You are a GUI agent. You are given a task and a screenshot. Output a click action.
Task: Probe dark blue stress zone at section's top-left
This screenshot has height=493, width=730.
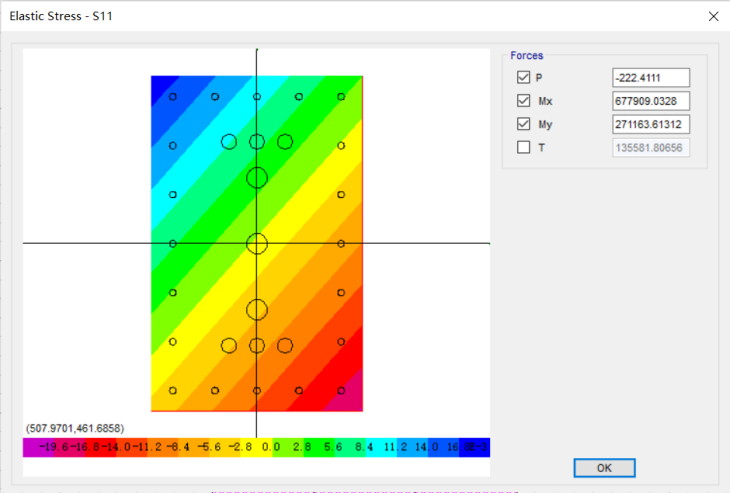tap(160, 84)
